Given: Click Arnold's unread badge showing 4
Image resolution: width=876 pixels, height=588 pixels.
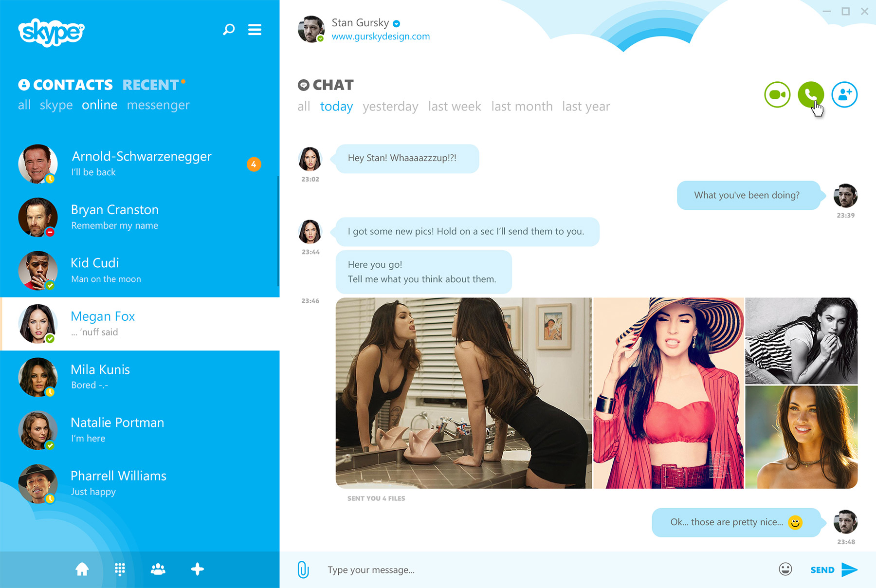Looking at the screenshot, I should 254,165.
